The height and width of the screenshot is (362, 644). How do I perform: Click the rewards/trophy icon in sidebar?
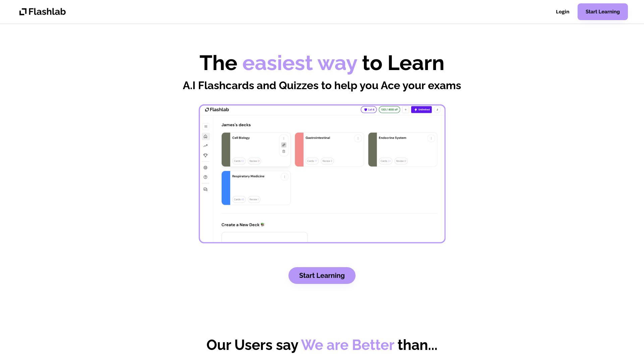[x=206, y=155]
